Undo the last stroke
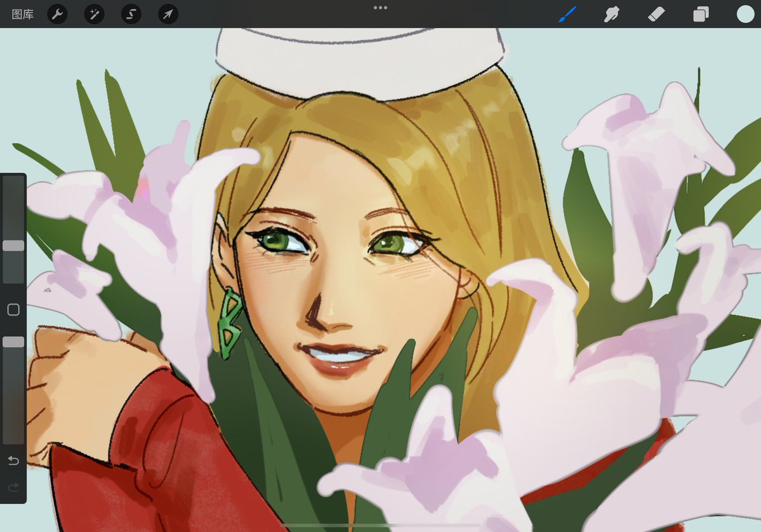 13,460
